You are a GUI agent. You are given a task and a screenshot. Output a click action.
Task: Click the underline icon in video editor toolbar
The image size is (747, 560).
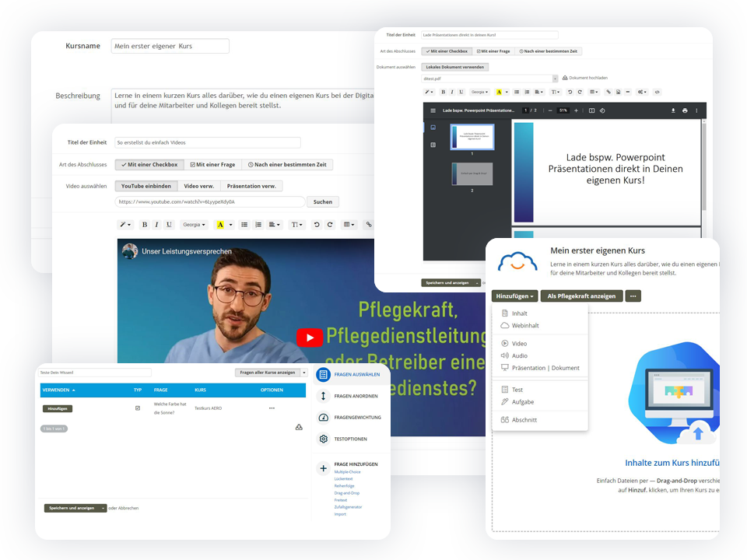(169, 225)
